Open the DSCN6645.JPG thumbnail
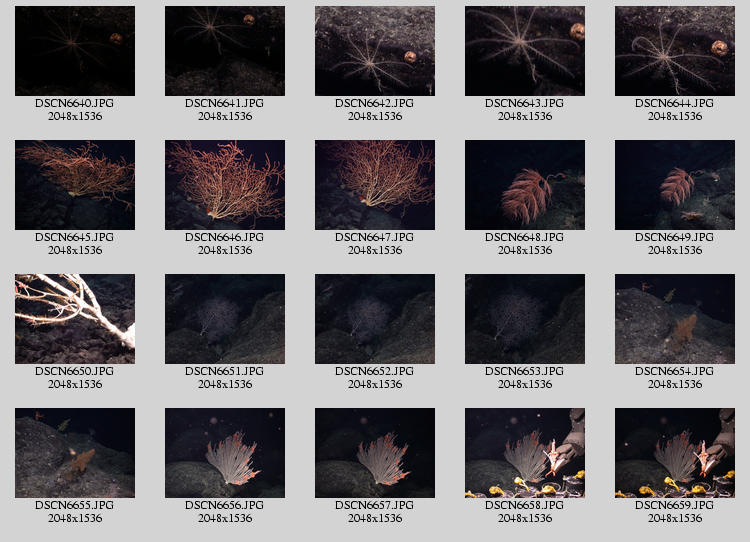750x542 pixels. 75,185
